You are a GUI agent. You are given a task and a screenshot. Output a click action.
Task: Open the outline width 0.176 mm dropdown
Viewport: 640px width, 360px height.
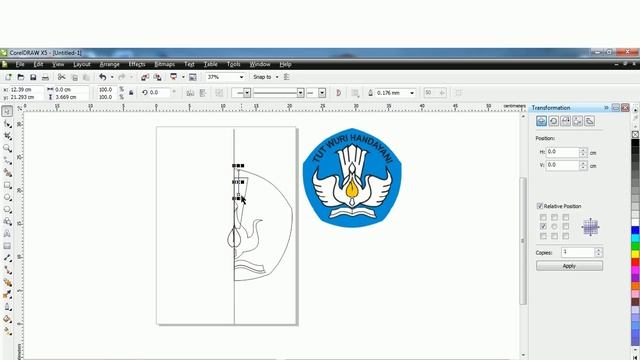point(412,93)
